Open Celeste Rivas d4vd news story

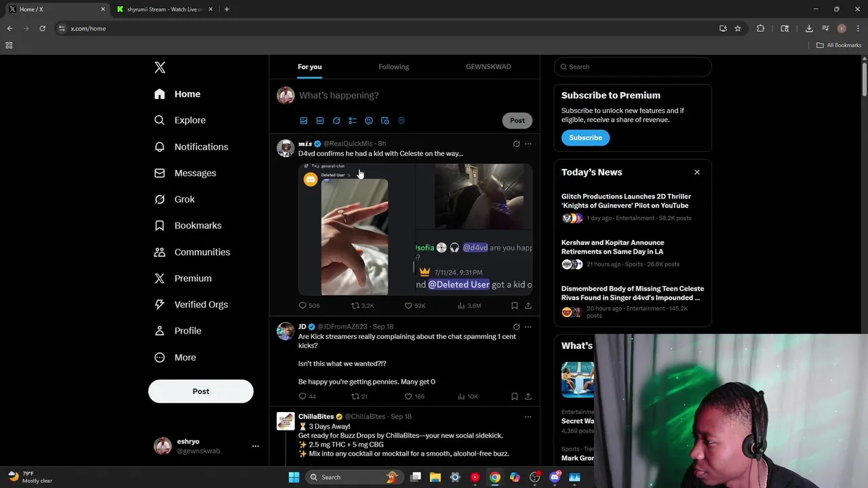click(x=633, y=303)
